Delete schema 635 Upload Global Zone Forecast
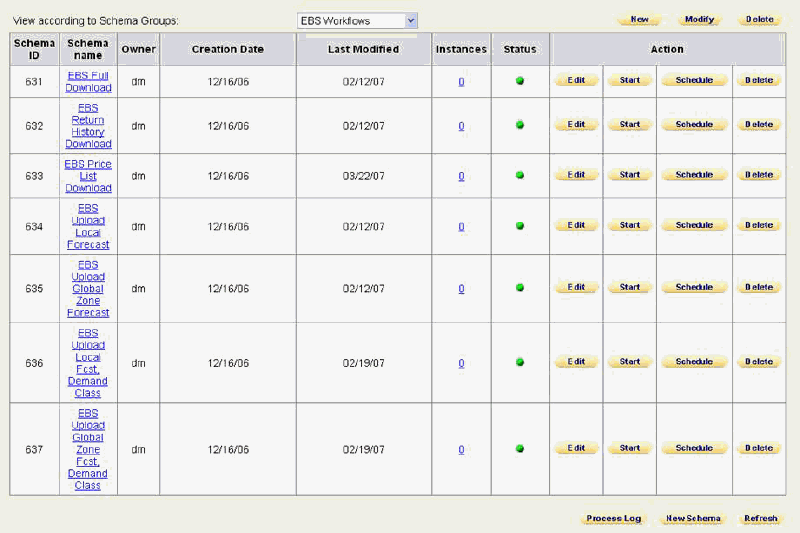 coord(759,288)
